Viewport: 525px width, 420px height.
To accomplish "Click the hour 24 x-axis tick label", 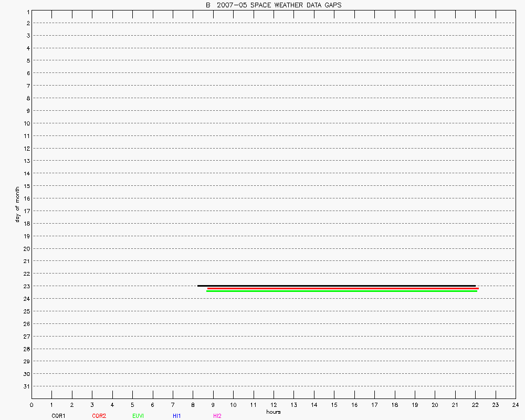I will [515, 405].
